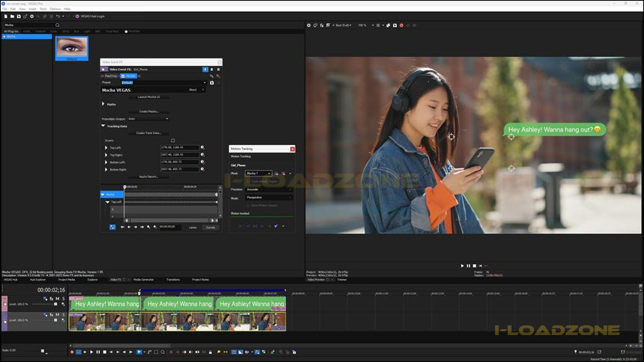Click Create Track Data... button
This screenshot has height=362, width=644.
coord(149,133)
